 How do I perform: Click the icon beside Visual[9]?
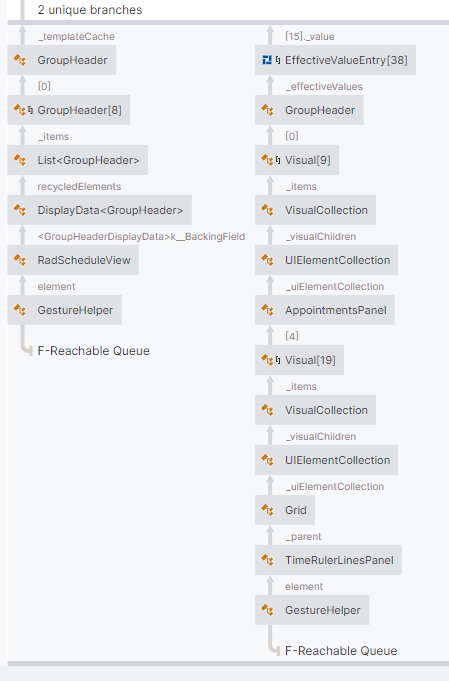tap(267, 160)
